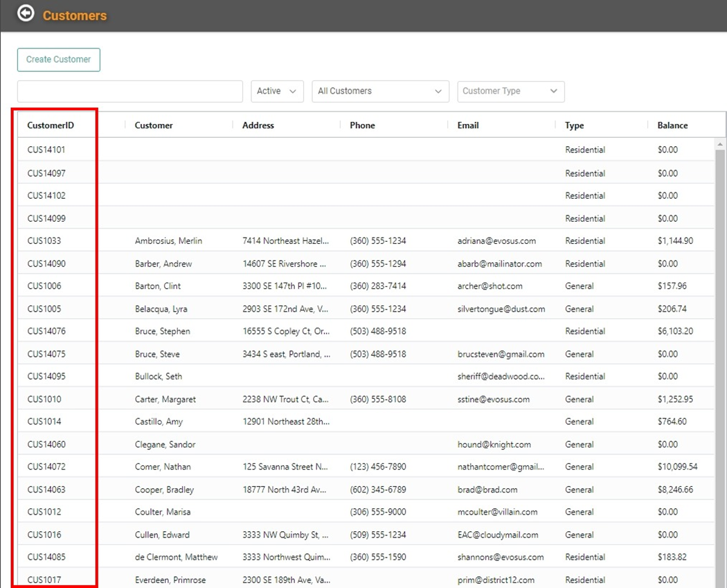Click the Phone column header

point(362,125)
